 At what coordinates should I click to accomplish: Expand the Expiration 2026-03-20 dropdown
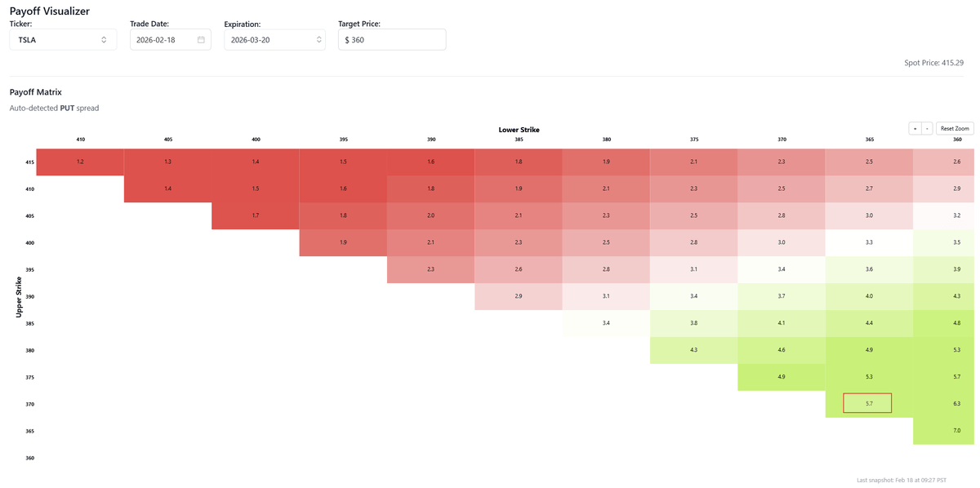point(274,39)
